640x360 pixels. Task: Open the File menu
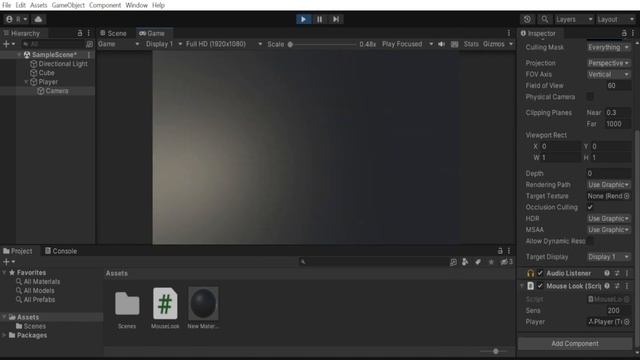click(7, 5)
